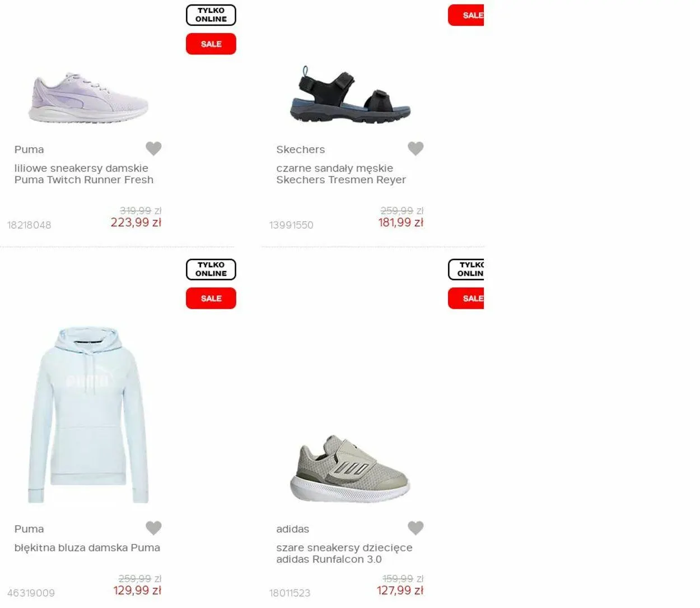The height and width of the screenshot is (608, 700).
Task: Open the lilac Puma sneaker image
Action: 88,97
